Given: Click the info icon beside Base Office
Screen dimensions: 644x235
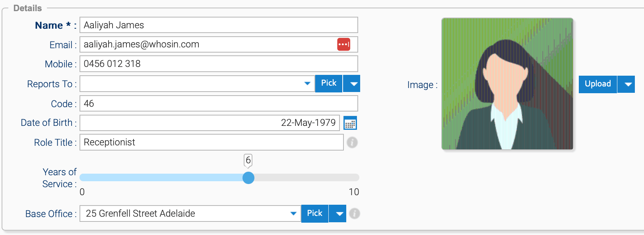Looking at the screenshot, I should click(x=354, y=213).
